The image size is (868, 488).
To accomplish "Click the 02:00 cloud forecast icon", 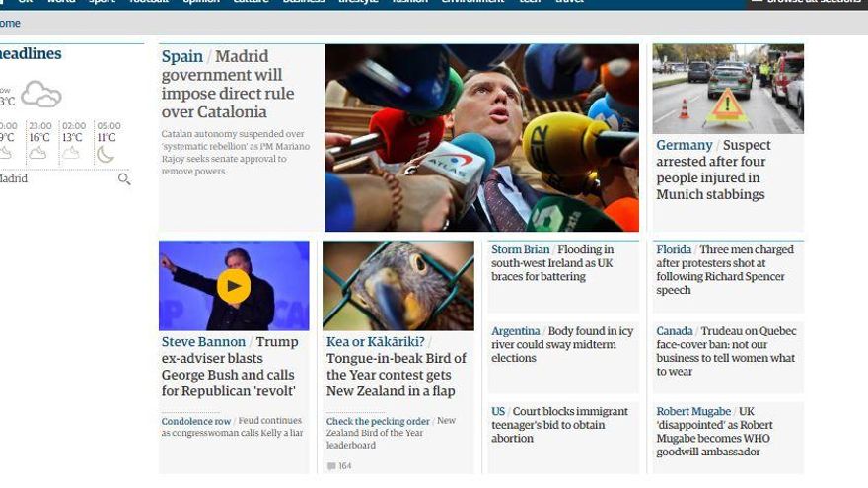I will click(x=71, y=153).
